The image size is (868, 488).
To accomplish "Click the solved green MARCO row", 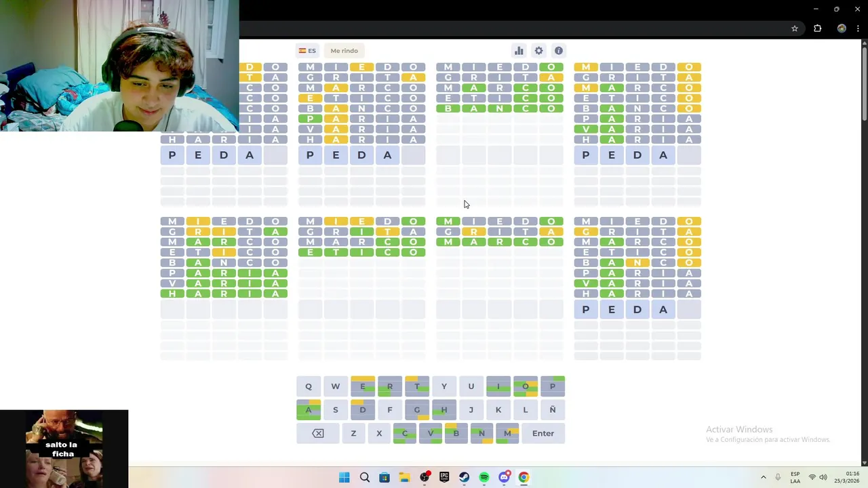I will coord(500,242).
